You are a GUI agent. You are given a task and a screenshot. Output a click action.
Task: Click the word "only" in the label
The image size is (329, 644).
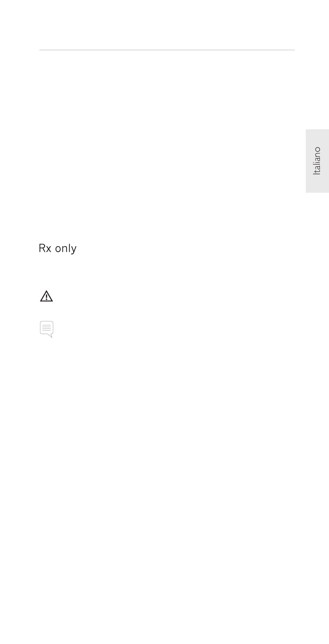tap(66, 249)
